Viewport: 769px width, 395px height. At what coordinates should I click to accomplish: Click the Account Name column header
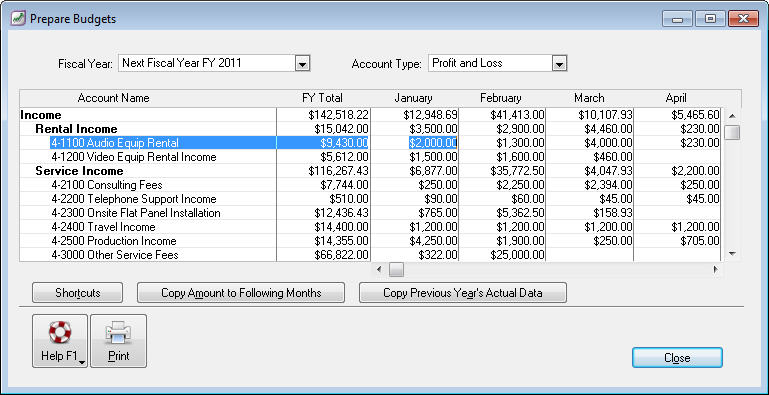coord(113,98)
